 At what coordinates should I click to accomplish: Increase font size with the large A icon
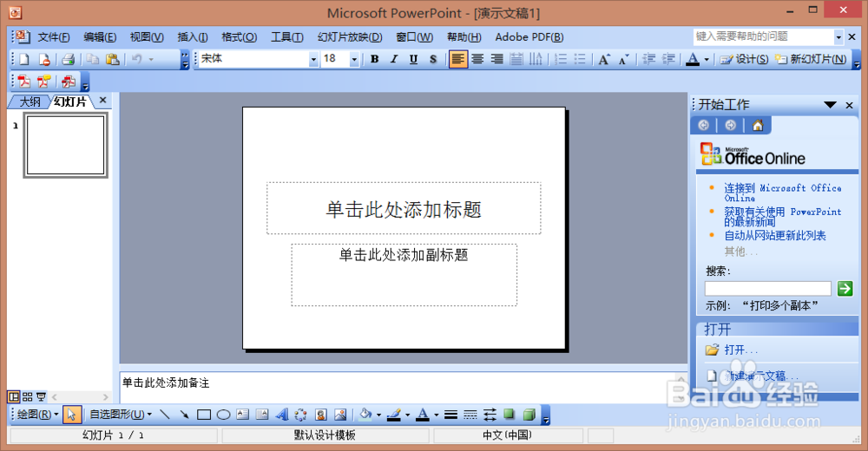(604, 59)
